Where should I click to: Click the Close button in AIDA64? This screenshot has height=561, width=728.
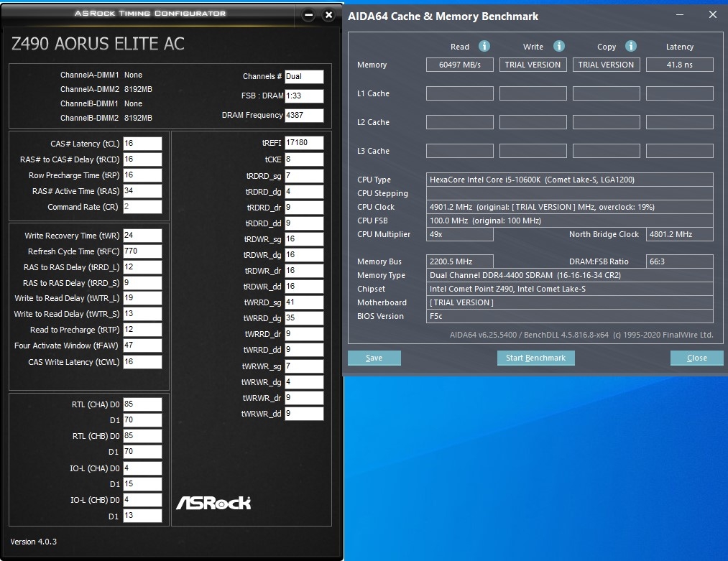tap(697, 358)
